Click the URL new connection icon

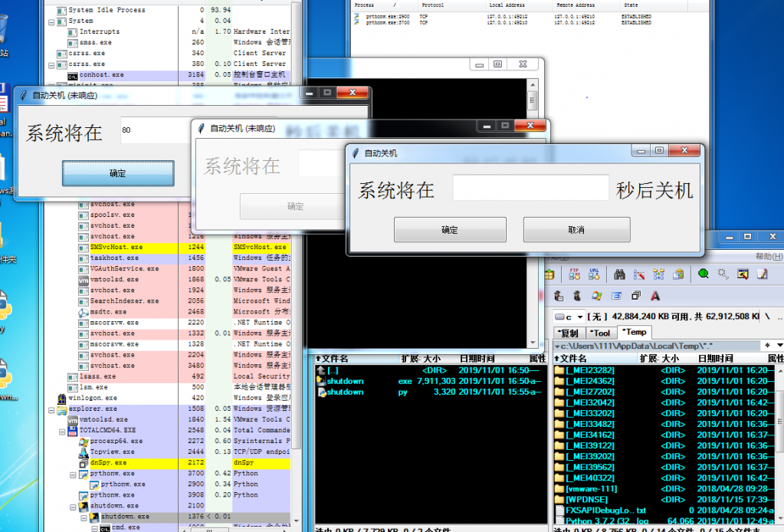594,274
